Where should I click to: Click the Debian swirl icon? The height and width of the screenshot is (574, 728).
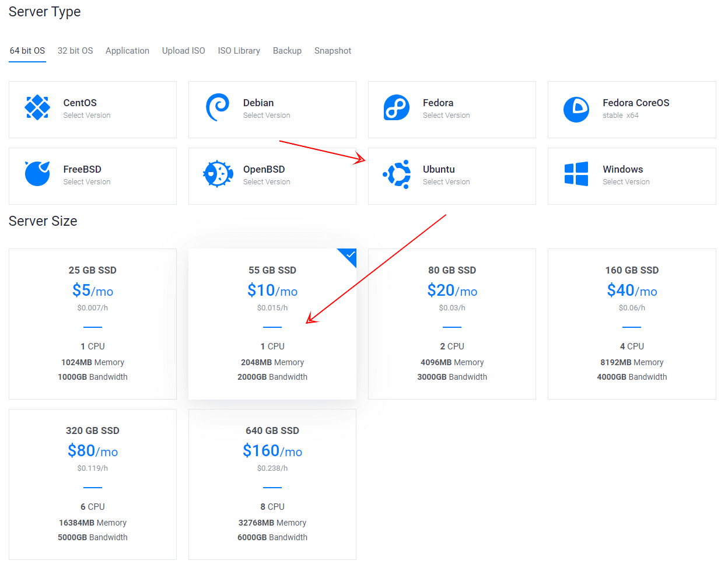tap(218, 107)
